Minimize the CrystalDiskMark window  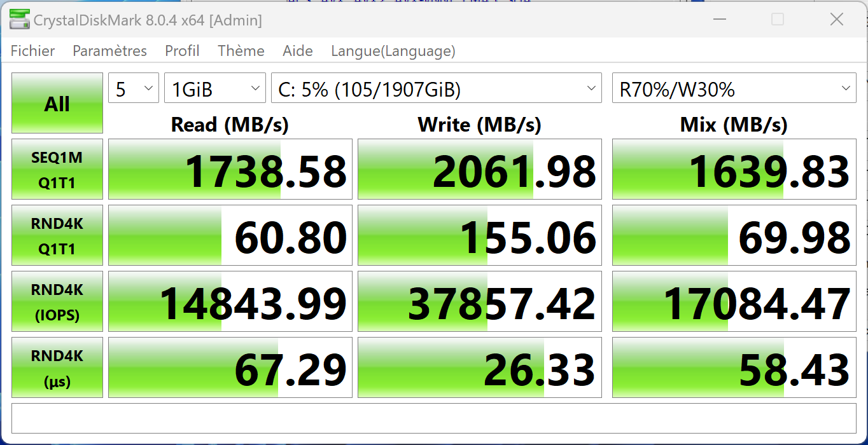(x=718, y=20)
